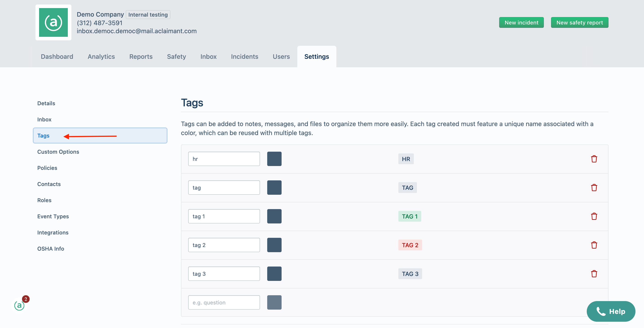Click the Internal testing label
This screenshot has width=644, height=328.
(148, 15)
